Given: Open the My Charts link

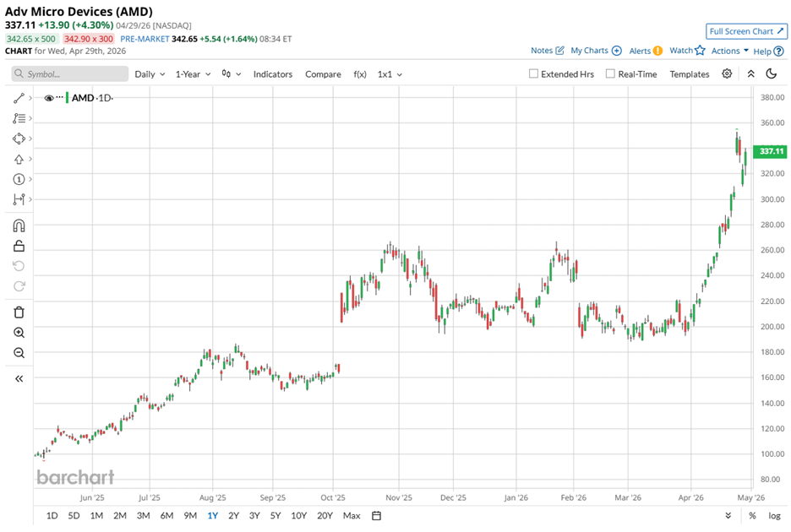Looking at the screenshot, I should pyautogui.click(x=596, y=51).
